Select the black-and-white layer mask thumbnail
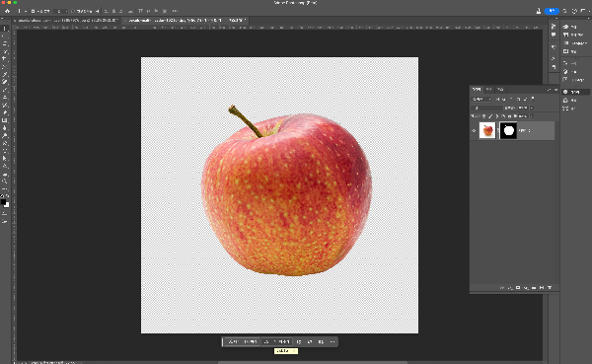Image resolution: width=592 pixels, height=364 pixels. (508, 130)
